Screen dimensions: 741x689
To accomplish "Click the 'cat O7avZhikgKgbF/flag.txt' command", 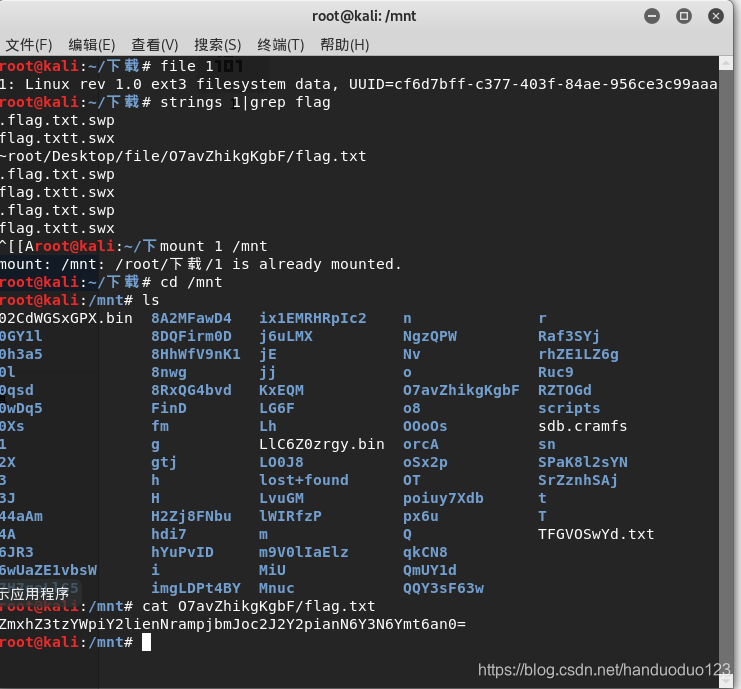I will coord(258,606).
